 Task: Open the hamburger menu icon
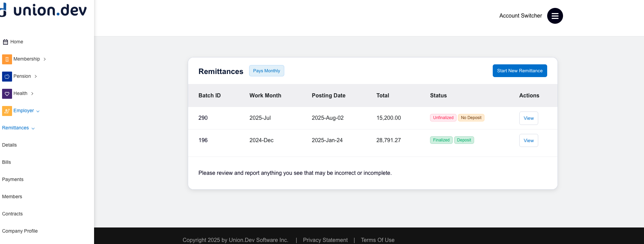tap(555, 16)
